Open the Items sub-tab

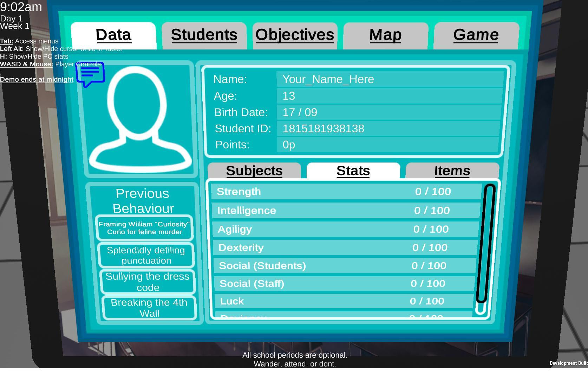(x=452, y=171)
